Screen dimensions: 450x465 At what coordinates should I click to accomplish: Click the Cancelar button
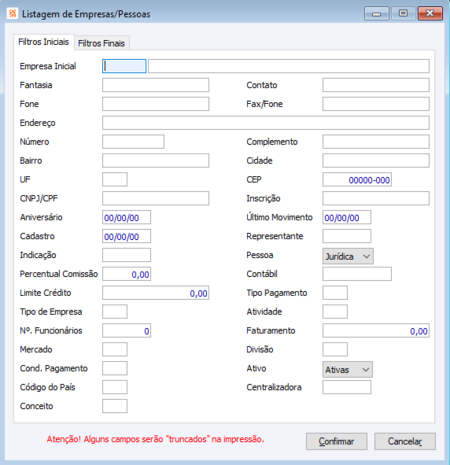[405, 441]
